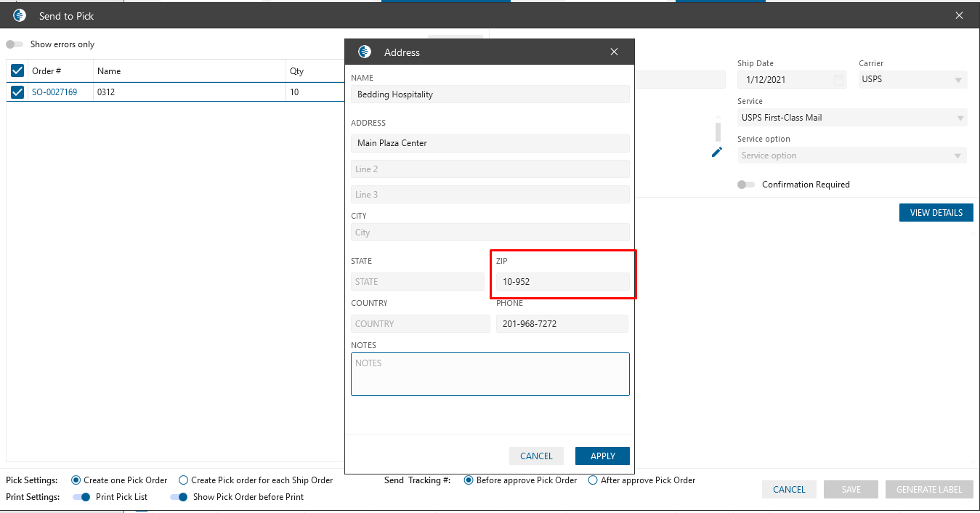The image size is (980, 513).
Task: Click the address Line 2 field
Action: click(490, 169)
